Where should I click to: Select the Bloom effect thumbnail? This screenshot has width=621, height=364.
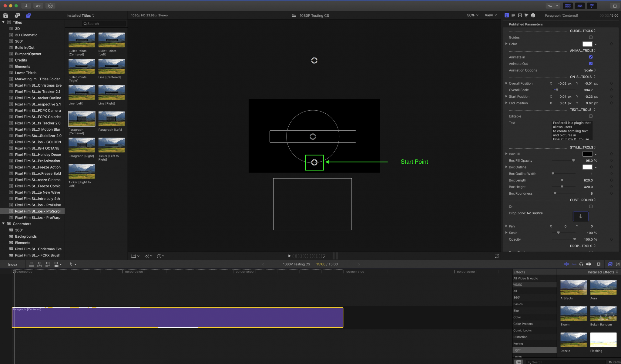(x=573, y=314)
